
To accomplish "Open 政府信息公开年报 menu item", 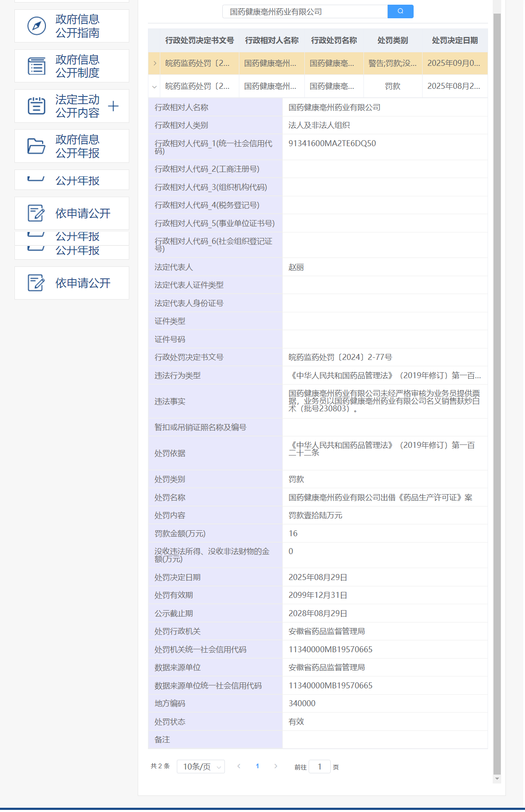I will pyautogui.click(x=72, y=146).
